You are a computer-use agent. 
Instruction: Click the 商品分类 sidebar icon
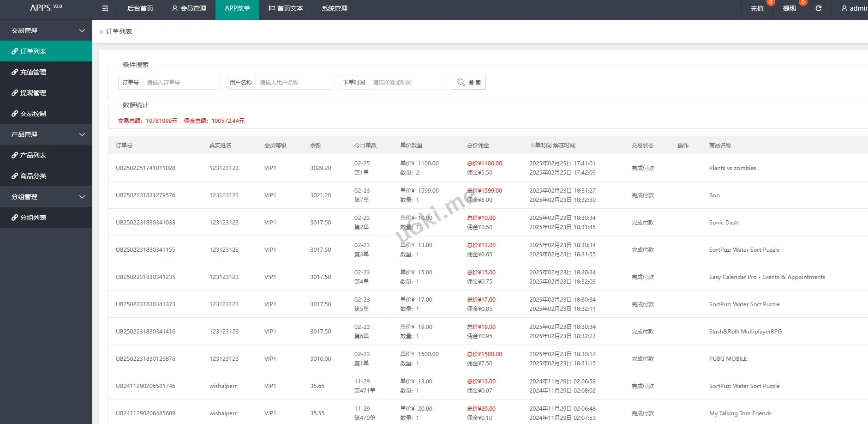14,176
